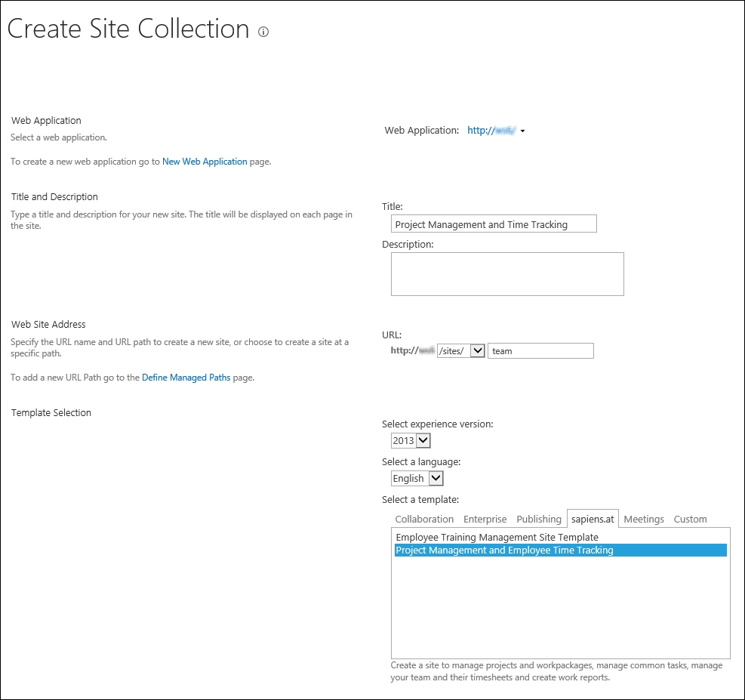
Task: Switch to the Collaboration template tab
Action: click(x=424, y=519)
